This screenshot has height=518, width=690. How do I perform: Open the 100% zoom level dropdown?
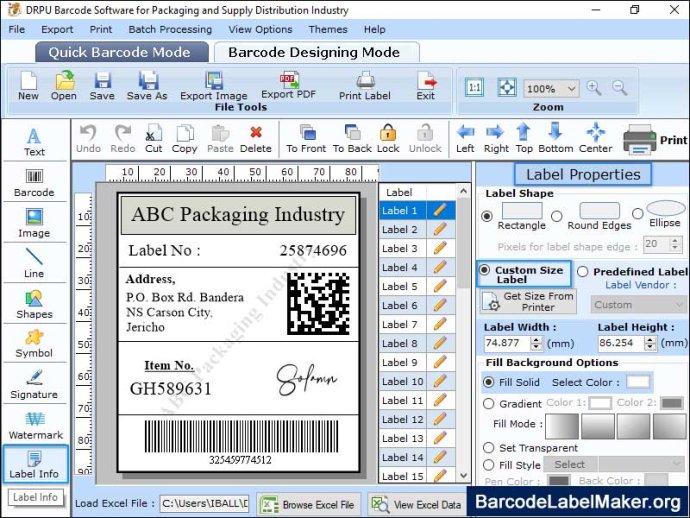551,89
